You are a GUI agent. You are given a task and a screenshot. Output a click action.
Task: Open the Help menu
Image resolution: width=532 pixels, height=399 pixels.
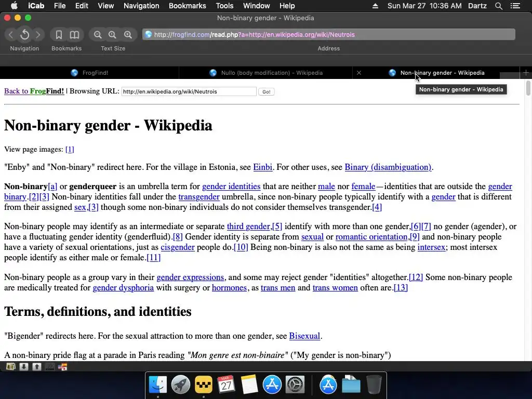click(287, 6)
